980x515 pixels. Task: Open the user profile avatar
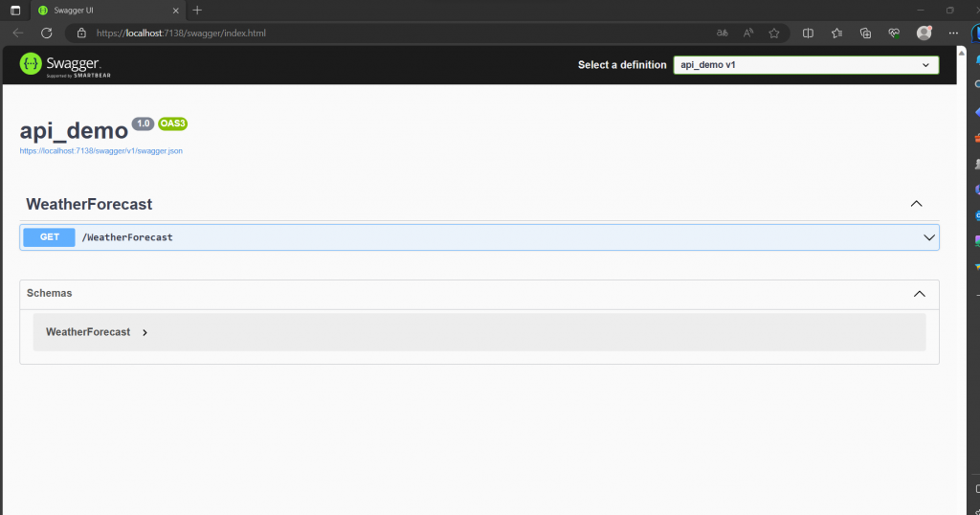click(924, 34)
